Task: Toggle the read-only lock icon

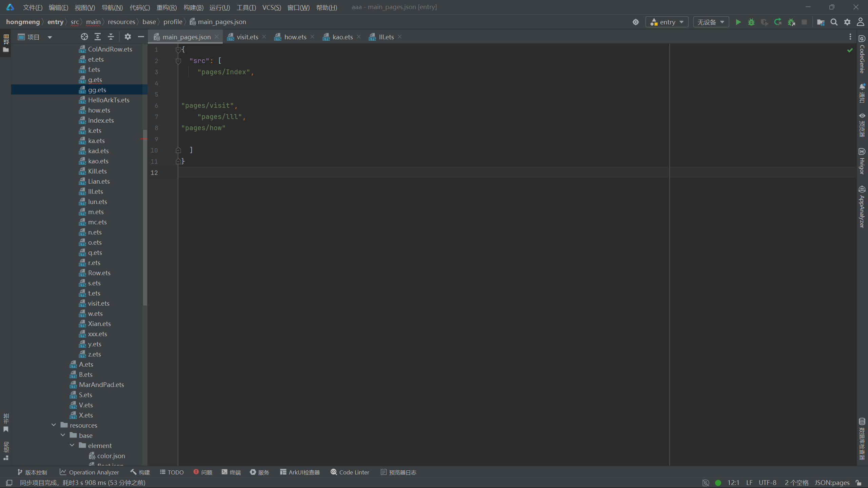Action: click(859, 483)
